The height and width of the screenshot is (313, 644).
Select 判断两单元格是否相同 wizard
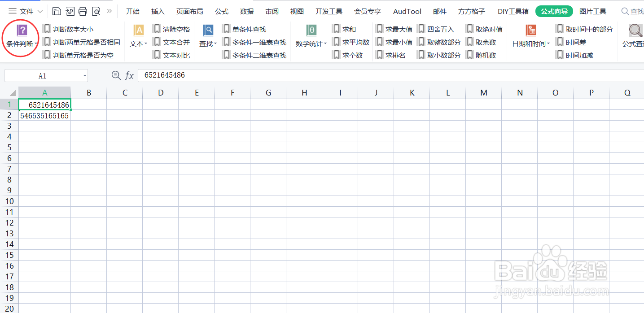[x=82, y=42]
